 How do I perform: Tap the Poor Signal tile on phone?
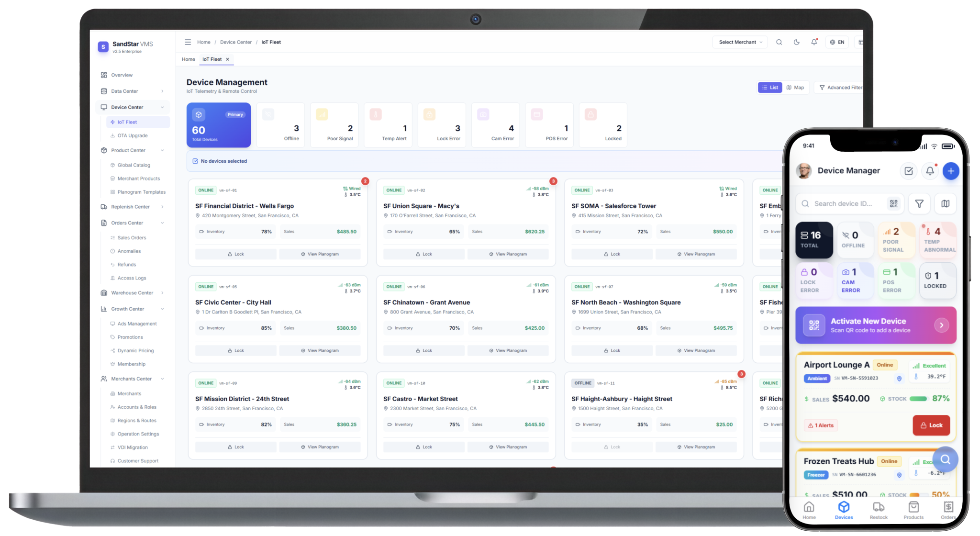[897, 240]
